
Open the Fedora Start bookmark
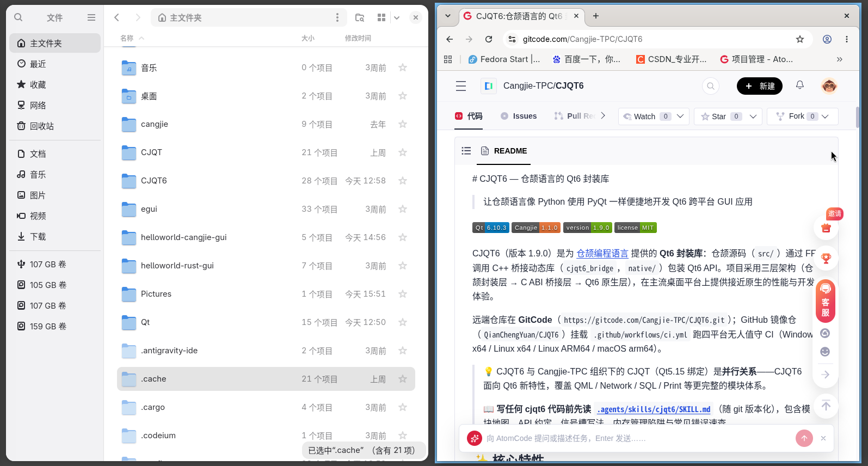pos(504,59)
